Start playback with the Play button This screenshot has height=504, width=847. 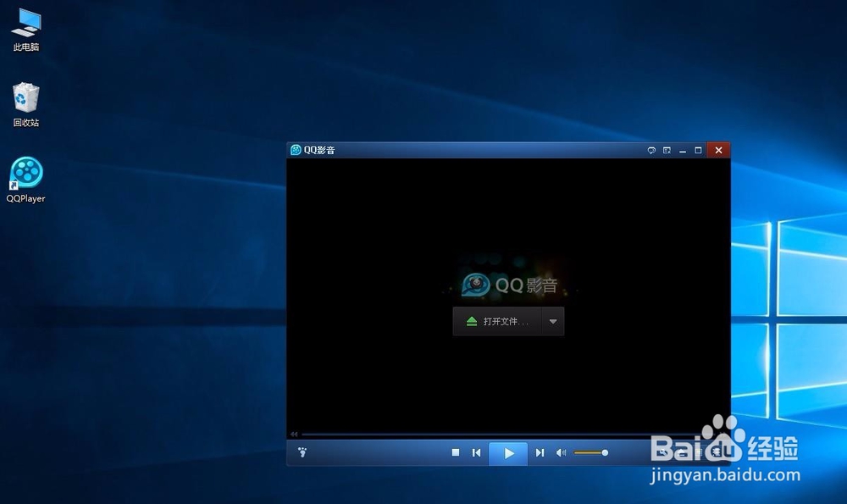508,453
